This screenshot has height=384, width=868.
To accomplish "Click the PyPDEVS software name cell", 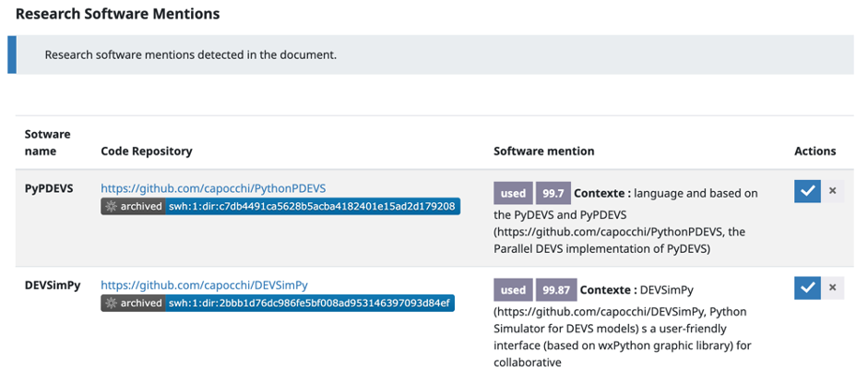I will pos(47,188).
